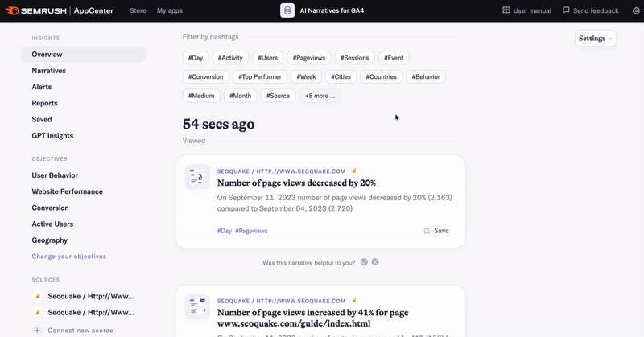Screen dimensions: 644x337
Task: Select second Seoquake / Http://Www... source
Action: click(x=91, y=312)
